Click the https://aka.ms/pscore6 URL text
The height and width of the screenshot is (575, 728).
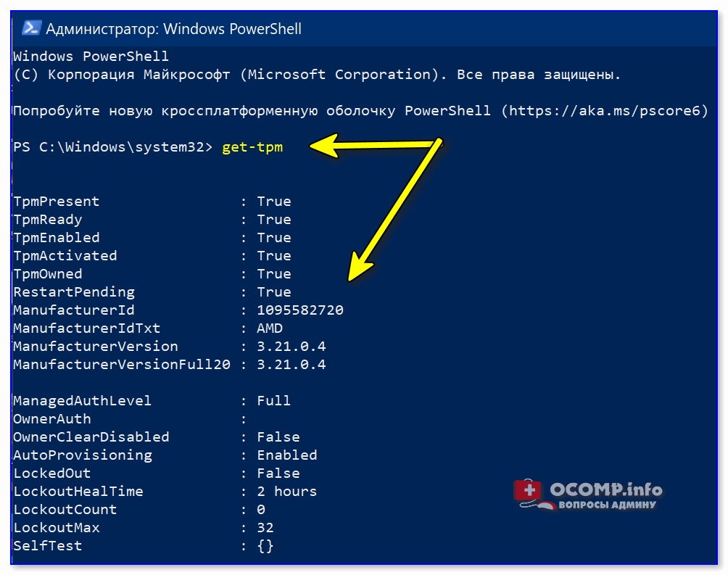(605, 111)
